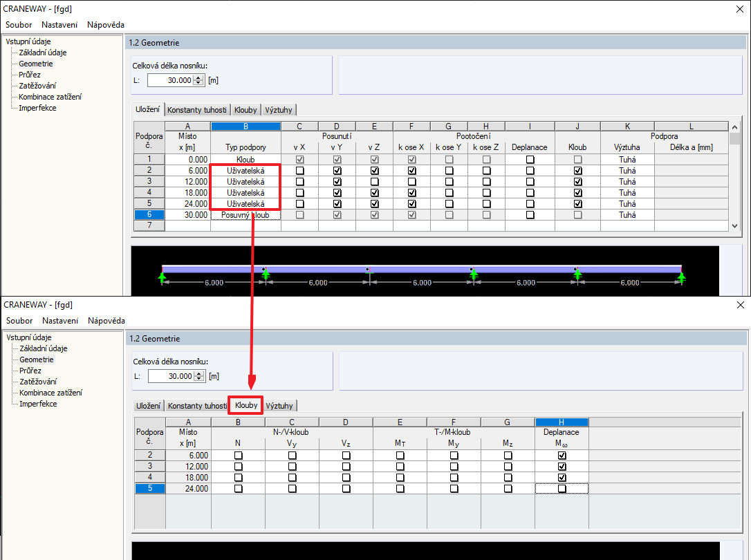Toggle Mω deplanace checkbox for support 5
The image size is (751, 560).
coord(562,488)
